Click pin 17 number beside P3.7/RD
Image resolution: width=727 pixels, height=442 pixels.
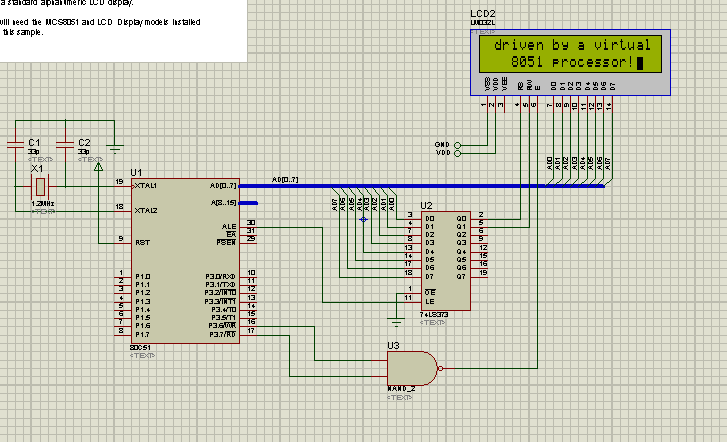[251, 331]
